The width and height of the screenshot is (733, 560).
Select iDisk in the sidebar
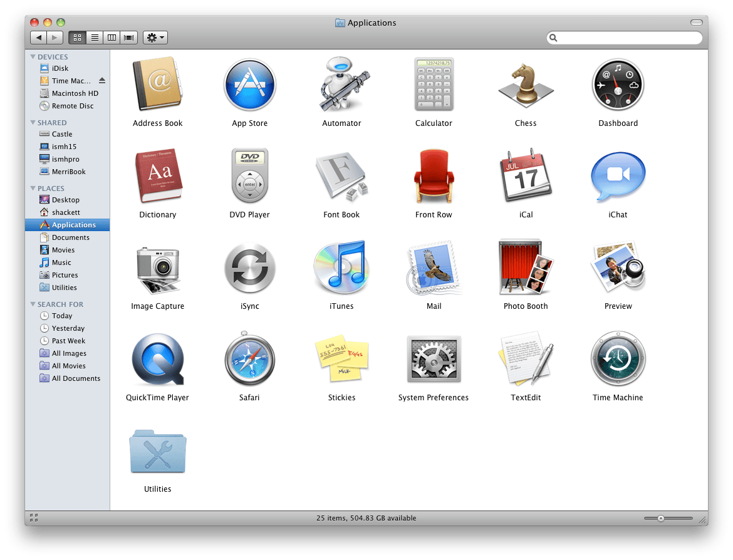(x=67, y=68)
